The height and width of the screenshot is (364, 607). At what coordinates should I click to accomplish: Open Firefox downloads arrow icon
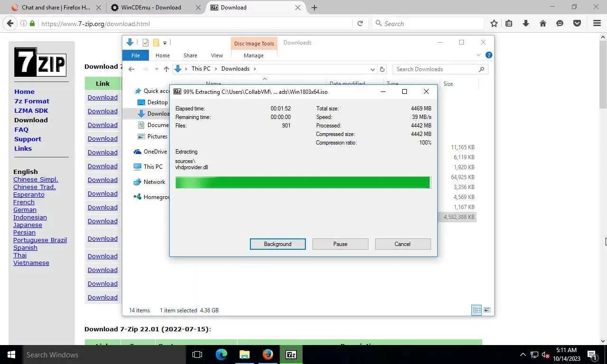525,23
